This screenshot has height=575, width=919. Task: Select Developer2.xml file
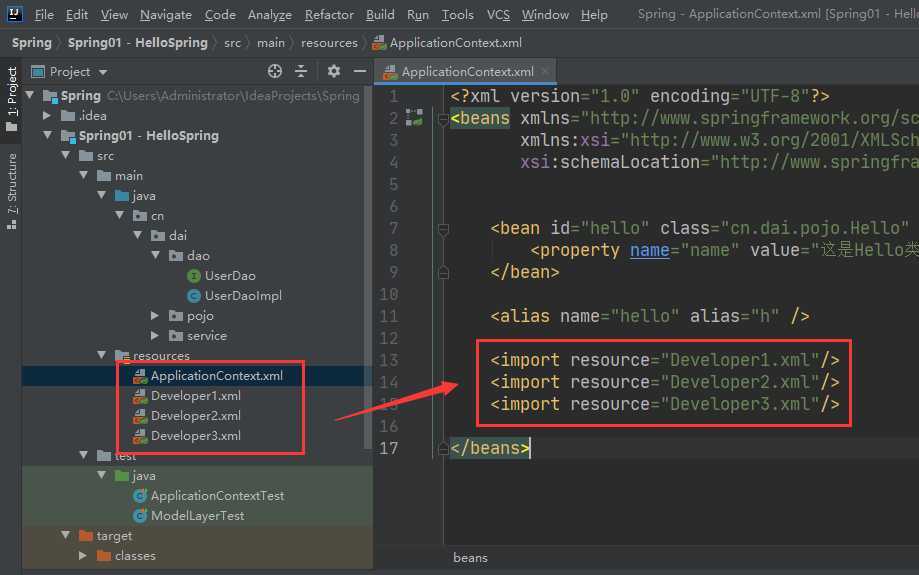(x=195, y=416)
